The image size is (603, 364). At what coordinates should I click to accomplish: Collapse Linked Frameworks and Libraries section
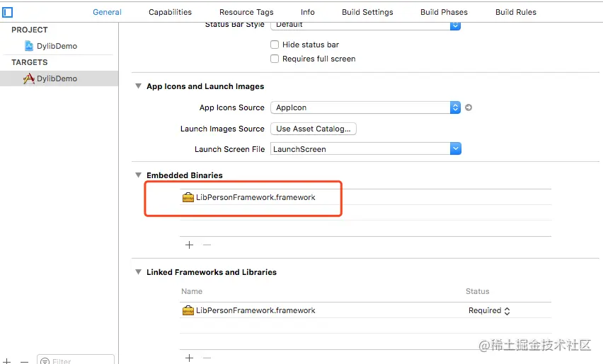pos(138,272)
